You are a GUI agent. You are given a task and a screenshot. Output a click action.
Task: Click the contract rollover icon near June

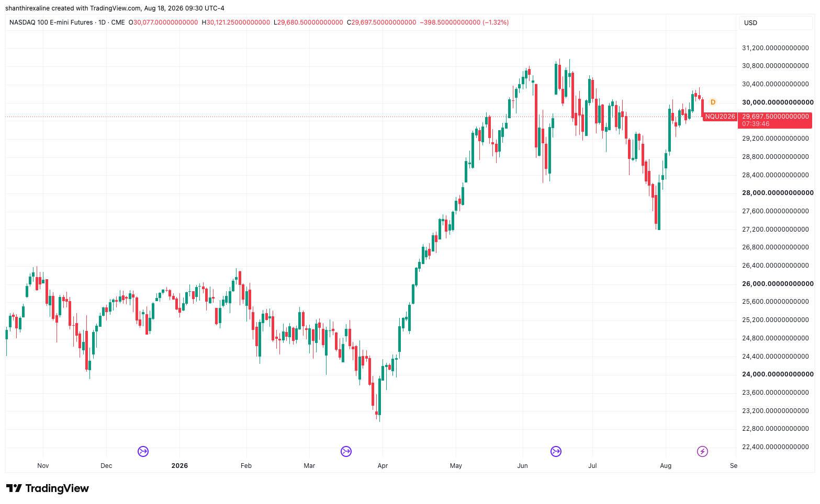point(556,451)
